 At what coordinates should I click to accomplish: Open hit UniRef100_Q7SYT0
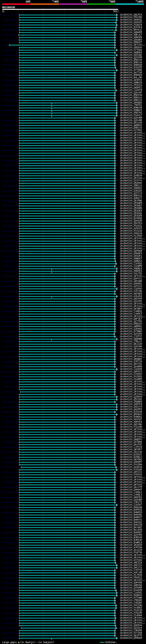(x=131, y=180)
